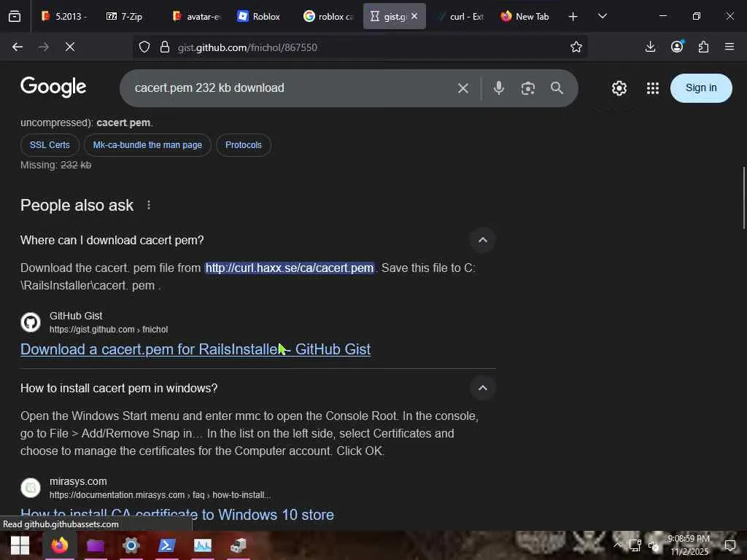
Task: Click the Google logo
Action: (x=53, y=87)
